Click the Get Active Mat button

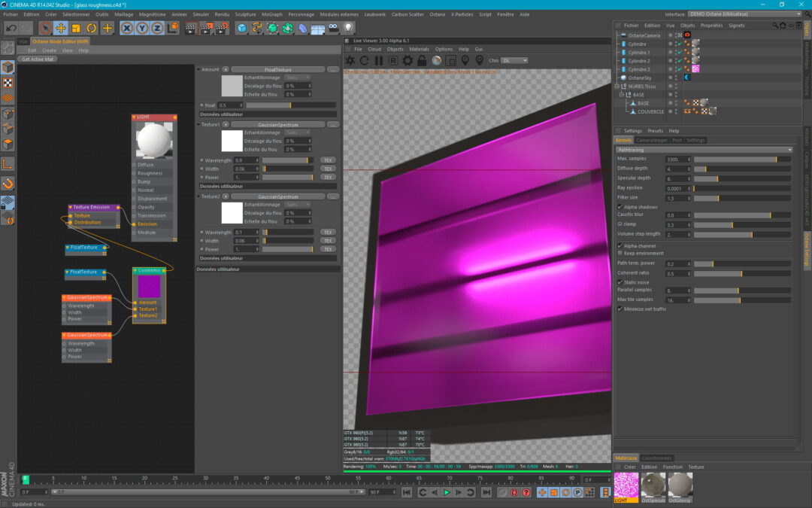point(38,59)
